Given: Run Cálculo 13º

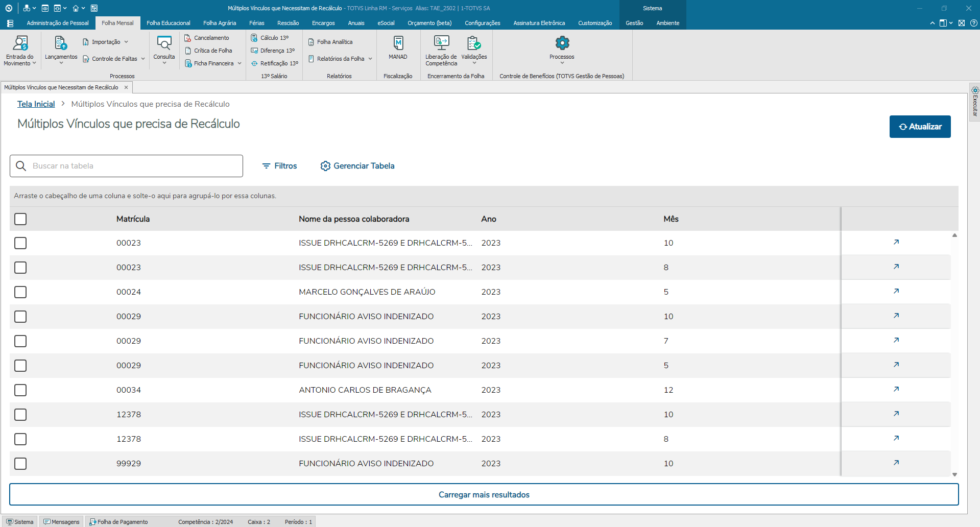Looking at the screenshot, I should (x=270, y=38).
